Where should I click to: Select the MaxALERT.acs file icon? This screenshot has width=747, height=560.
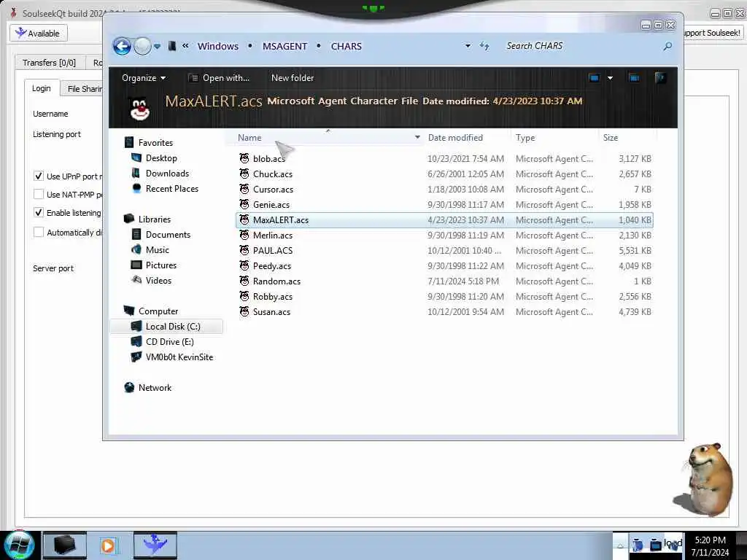[244, 219]
